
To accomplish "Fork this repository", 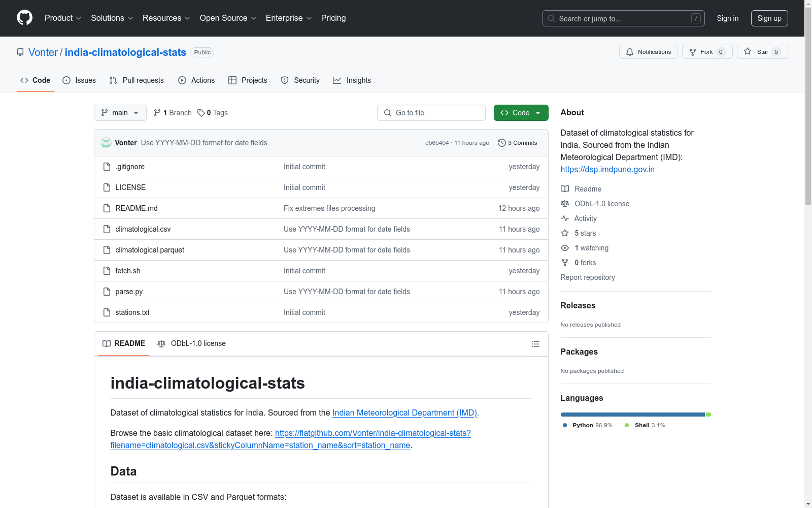I will pos(707,52).
